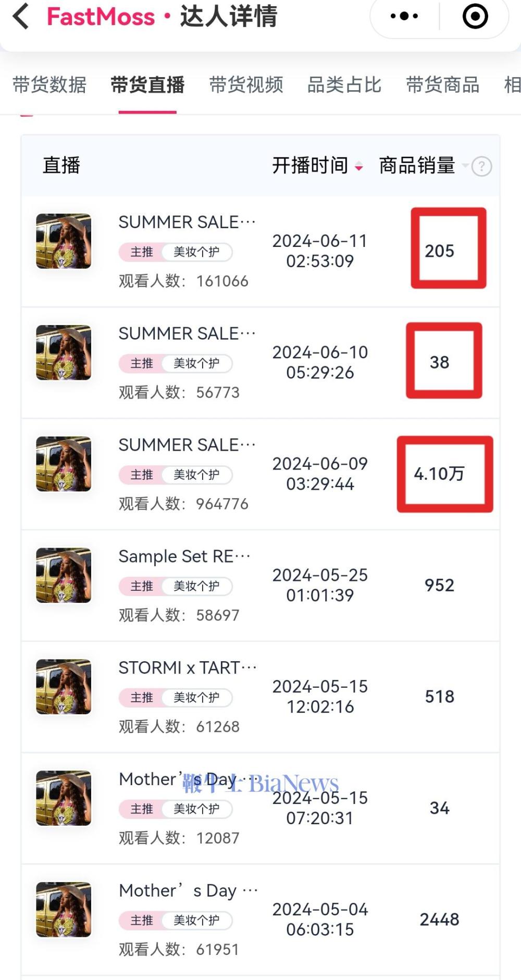Tap 美妆个护 tag on 2024-05-25 livestream
This screenshot has width=521, height=980.
coord(196,586)
